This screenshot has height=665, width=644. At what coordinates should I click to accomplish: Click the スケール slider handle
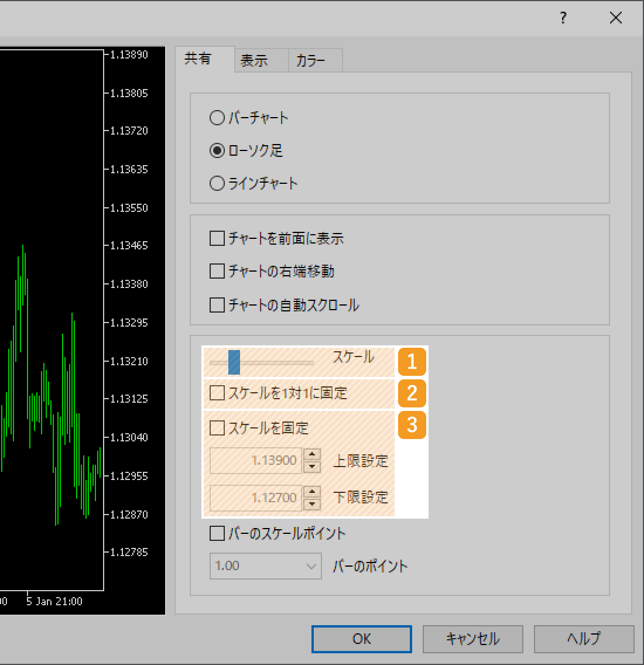tap(234, 362)
